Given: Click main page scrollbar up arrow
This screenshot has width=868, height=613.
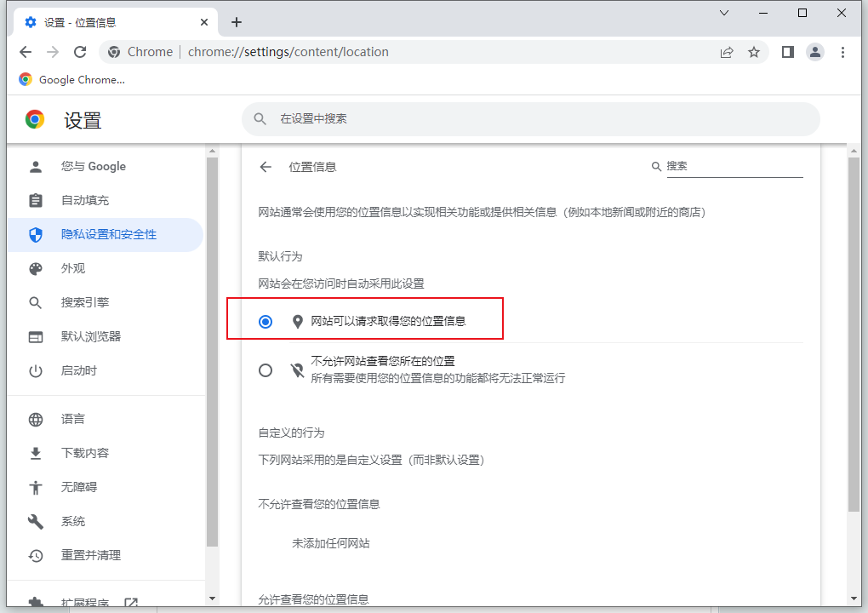Looking at the screenshot, I should pyautogui.click(x=854, y=152).
